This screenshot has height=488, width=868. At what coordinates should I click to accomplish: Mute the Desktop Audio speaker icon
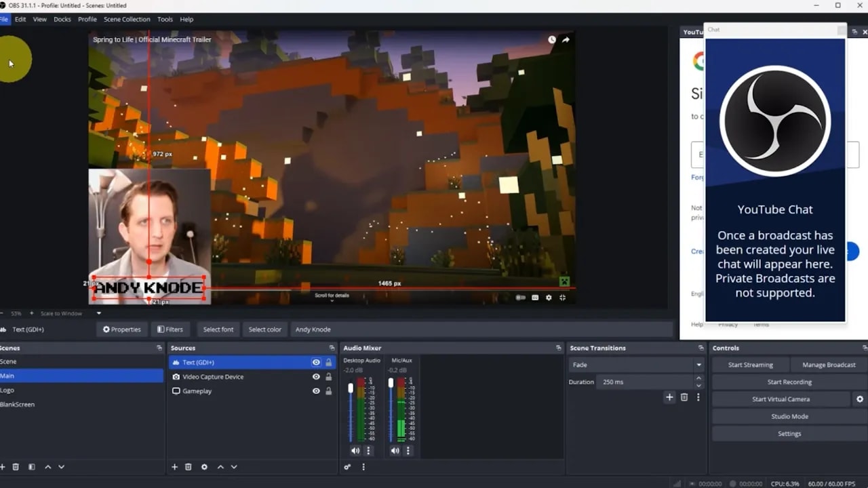pyautogui.click(x=355, y=450)
